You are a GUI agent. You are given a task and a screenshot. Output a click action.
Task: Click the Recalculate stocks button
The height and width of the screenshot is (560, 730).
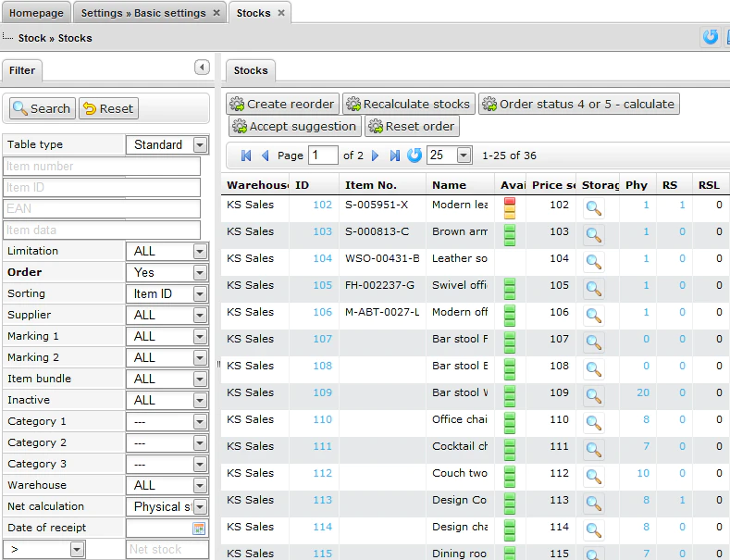[409, 104]
